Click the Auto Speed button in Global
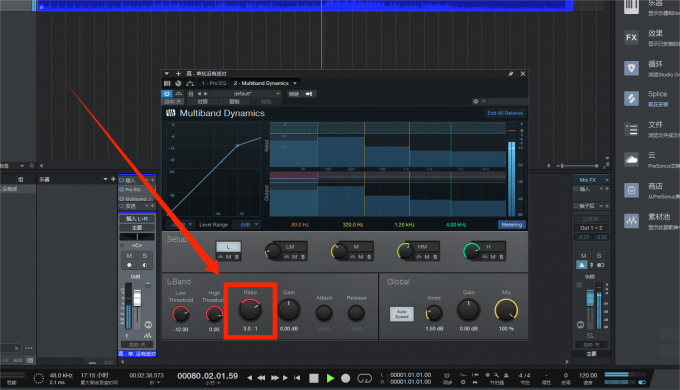 [x=402, y=314]
